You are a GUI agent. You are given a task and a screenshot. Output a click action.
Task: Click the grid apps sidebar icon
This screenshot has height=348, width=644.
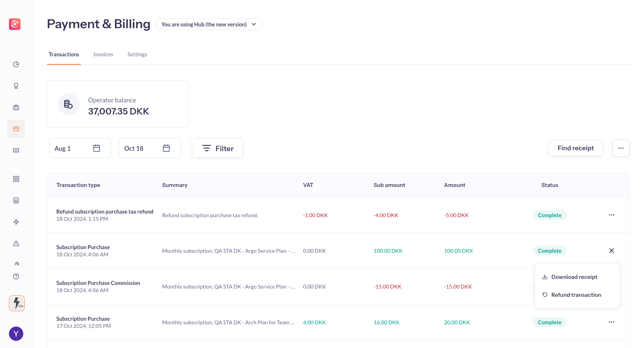[x=16, y=179]
